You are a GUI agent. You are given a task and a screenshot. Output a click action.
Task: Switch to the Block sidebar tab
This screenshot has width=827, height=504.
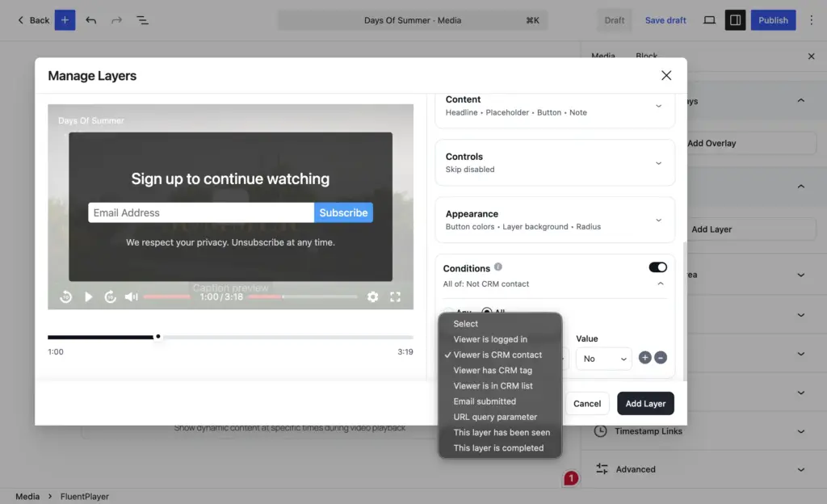coord(646,56)
